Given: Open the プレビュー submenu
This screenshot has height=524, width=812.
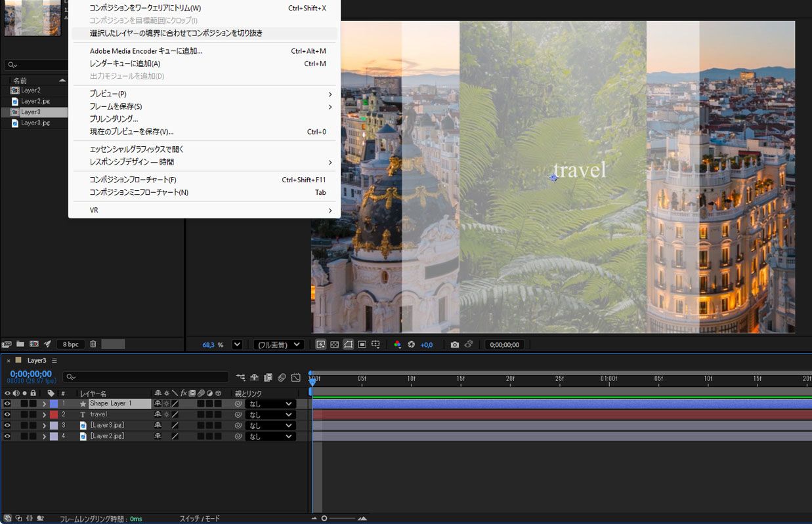Looking at the screenshot, I should pyautogui.click(x=205, y=94).
